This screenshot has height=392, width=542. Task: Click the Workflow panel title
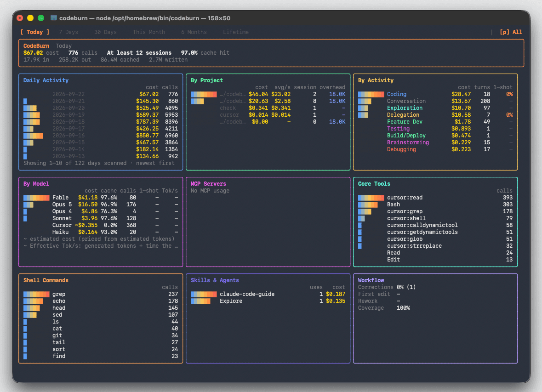tap(371, 280)
